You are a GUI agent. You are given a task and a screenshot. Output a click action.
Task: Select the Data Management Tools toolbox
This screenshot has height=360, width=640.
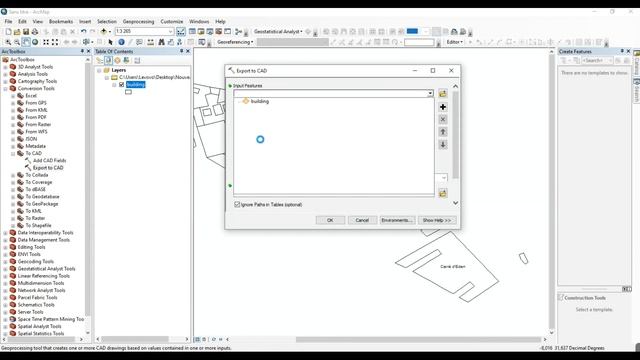click(44, 240)
